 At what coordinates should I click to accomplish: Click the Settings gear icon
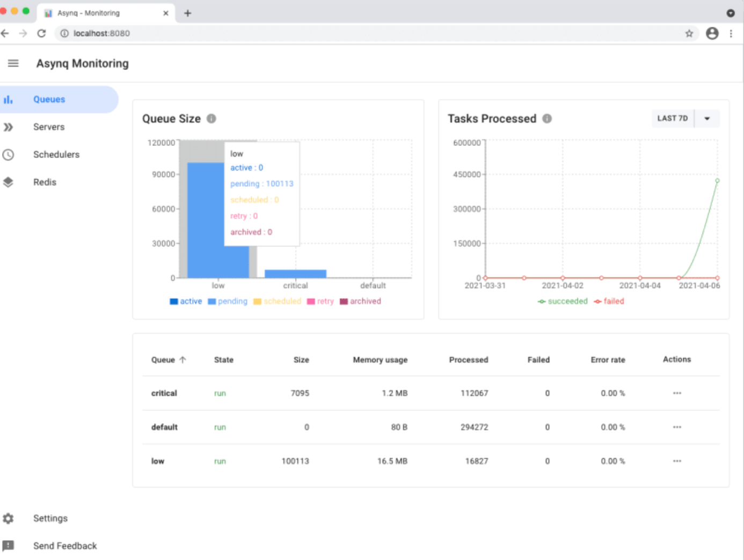(8, 518)
